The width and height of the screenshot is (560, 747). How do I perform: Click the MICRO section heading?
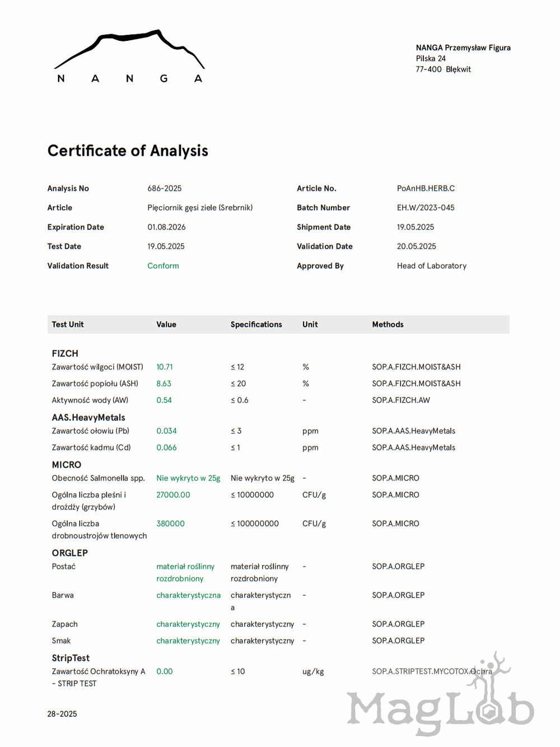click(x=67, y=465)
